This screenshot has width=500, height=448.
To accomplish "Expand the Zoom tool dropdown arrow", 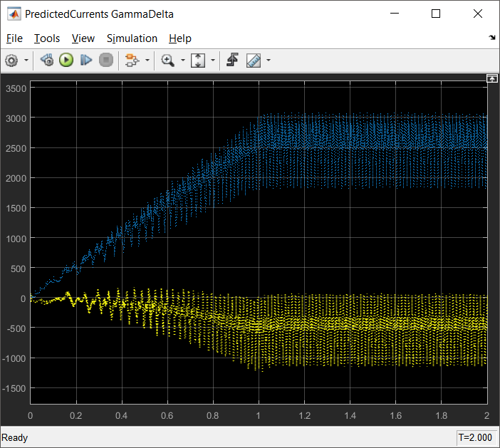I will [x=183, y=61].
